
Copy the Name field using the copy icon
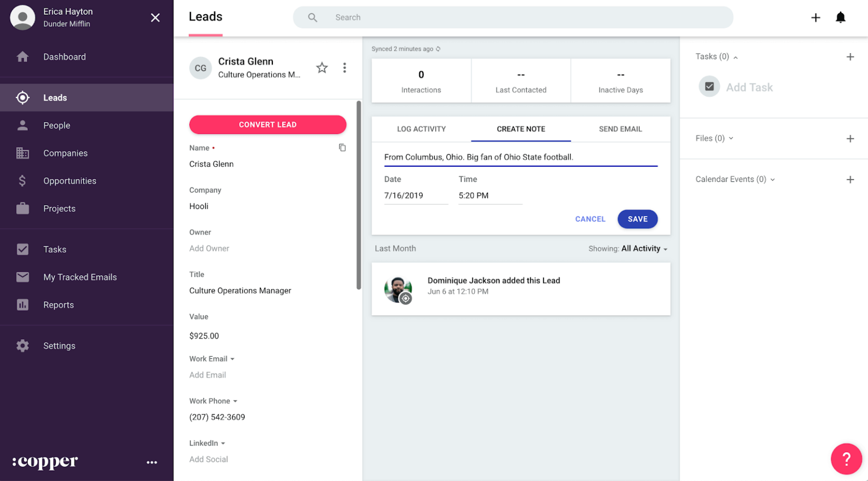click(x=342, y=147)
